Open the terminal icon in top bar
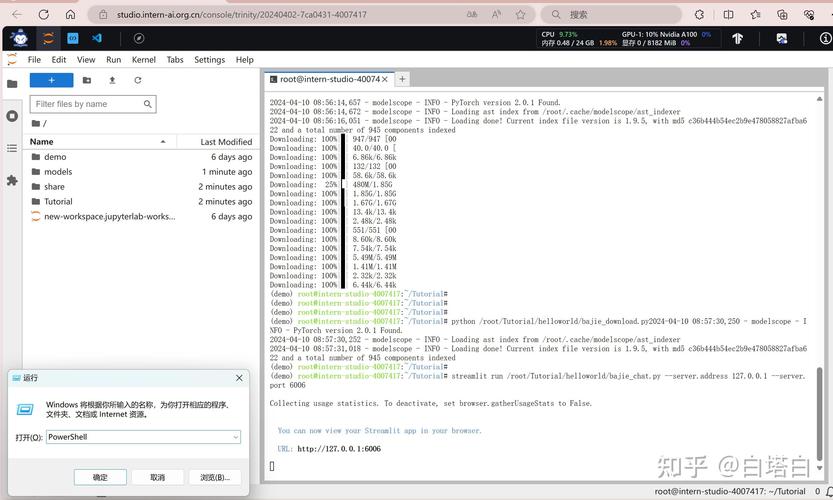 [x=73, y=38]
